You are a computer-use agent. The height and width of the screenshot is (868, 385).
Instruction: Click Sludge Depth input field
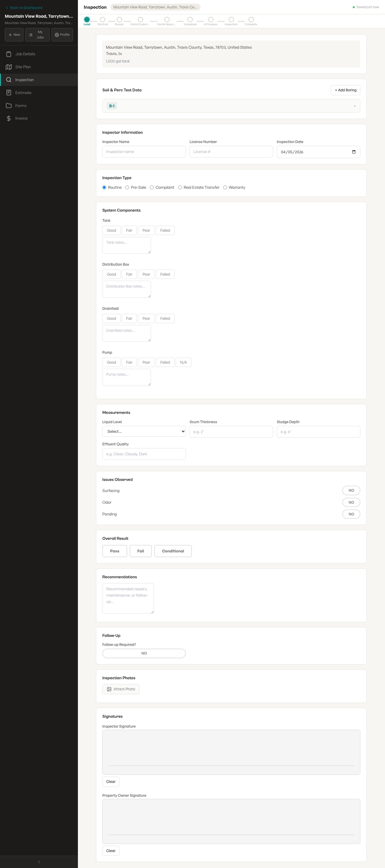pos(318,432)
